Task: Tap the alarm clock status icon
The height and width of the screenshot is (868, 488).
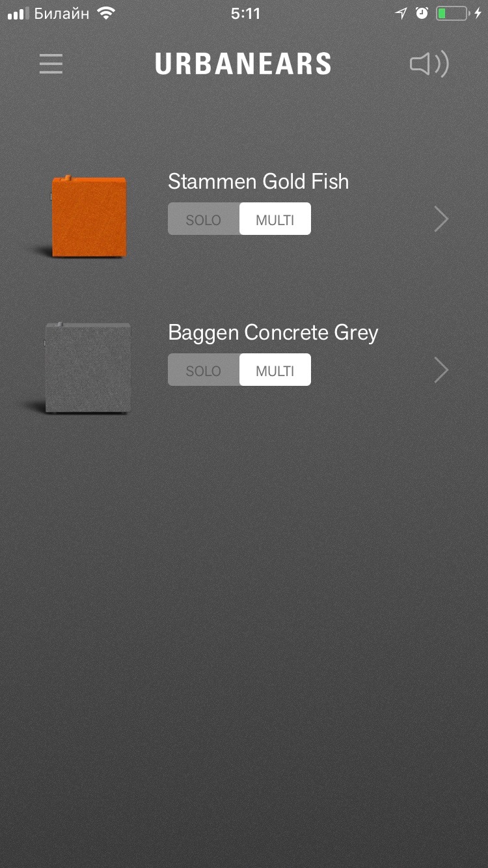Action: point(422,13)
